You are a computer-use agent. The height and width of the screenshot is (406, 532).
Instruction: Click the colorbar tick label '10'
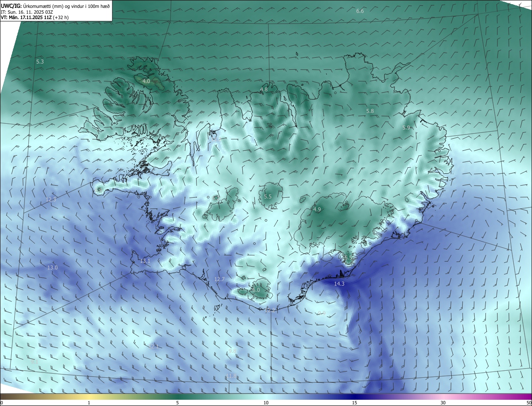[266, 403]
